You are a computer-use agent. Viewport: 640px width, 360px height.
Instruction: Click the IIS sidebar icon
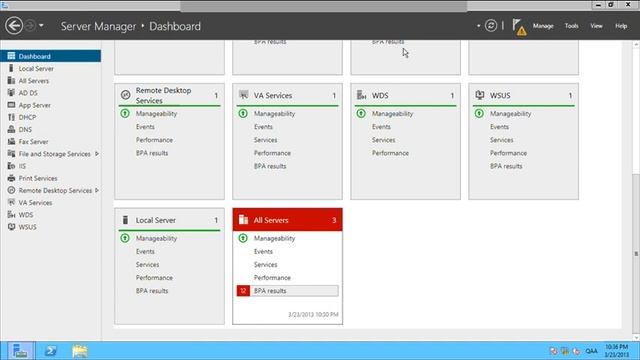coord(11,166)
